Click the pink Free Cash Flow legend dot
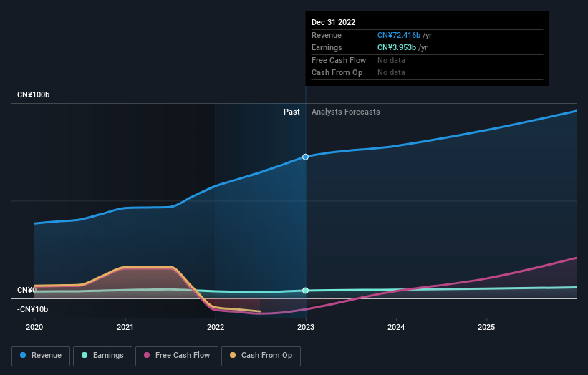The height and width of the screenshot is (375, 588). 147,355
